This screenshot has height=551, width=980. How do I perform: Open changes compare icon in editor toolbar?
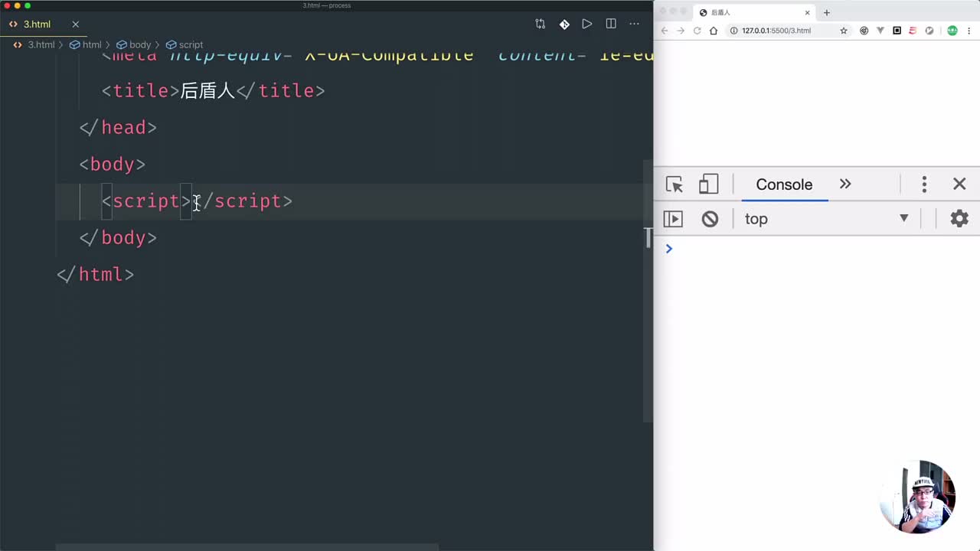point(541,24)
